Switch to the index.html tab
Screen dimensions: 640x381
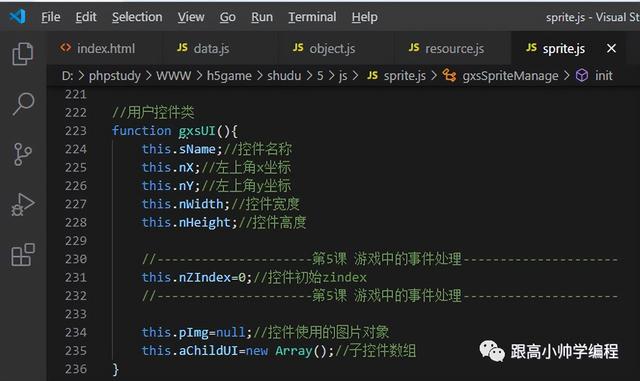pos(105,49)
